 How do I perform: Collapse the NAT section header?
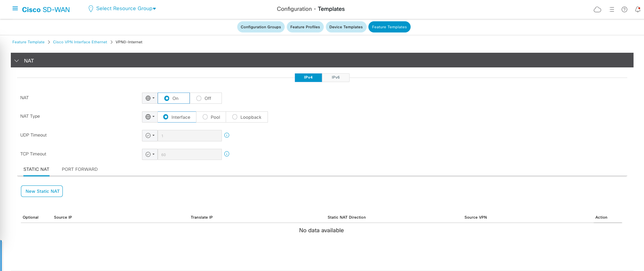tap(17, 61)
